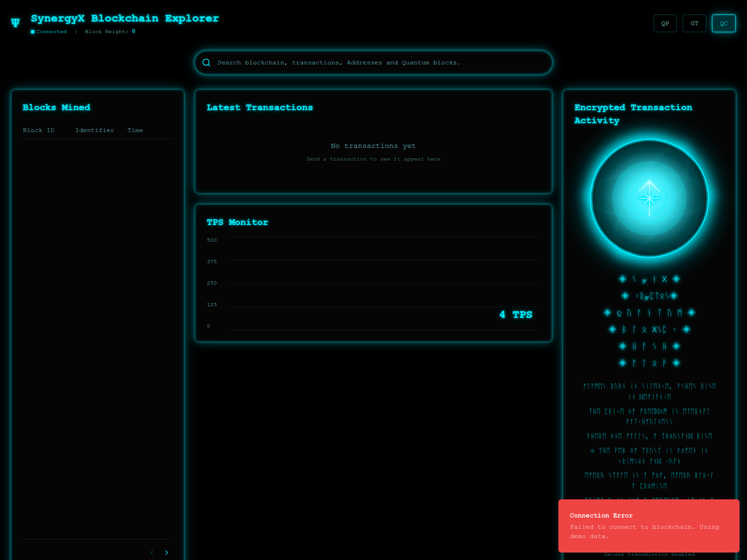Toggle the highlighted QC mode button
Viewport: 747px width, 560px height.
pos(723,23)
